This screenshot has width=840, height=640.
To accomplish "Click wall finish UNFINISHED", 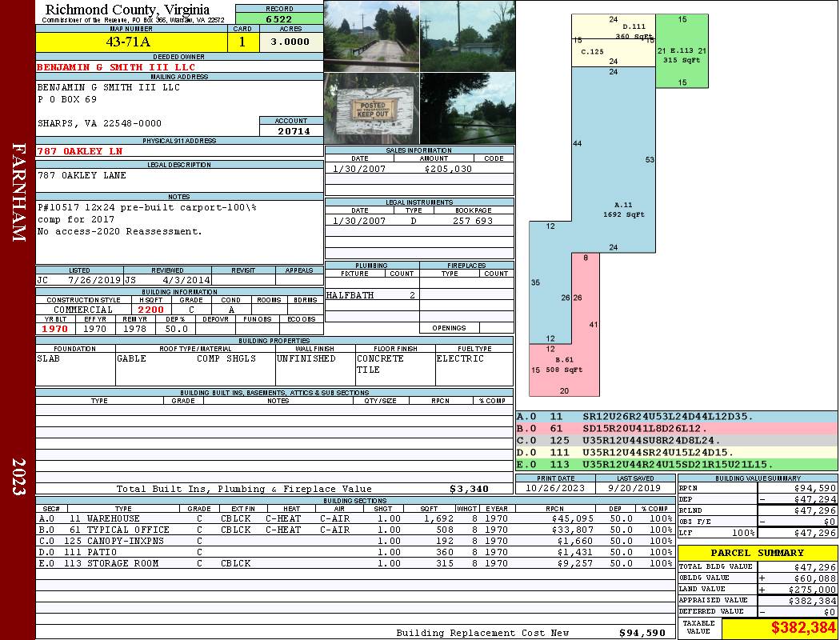I will pos(306,358).
